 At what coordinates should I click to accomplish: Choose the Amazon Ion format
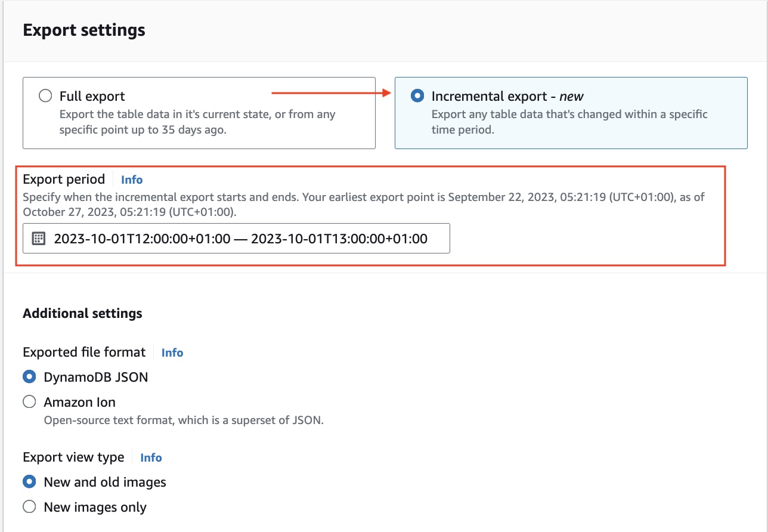(29, 401)
